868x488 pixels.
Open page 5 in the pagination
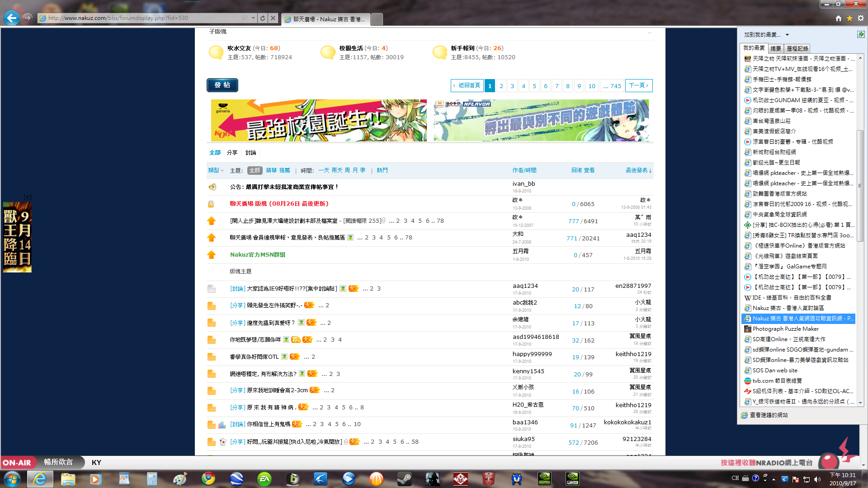point(534,86)
